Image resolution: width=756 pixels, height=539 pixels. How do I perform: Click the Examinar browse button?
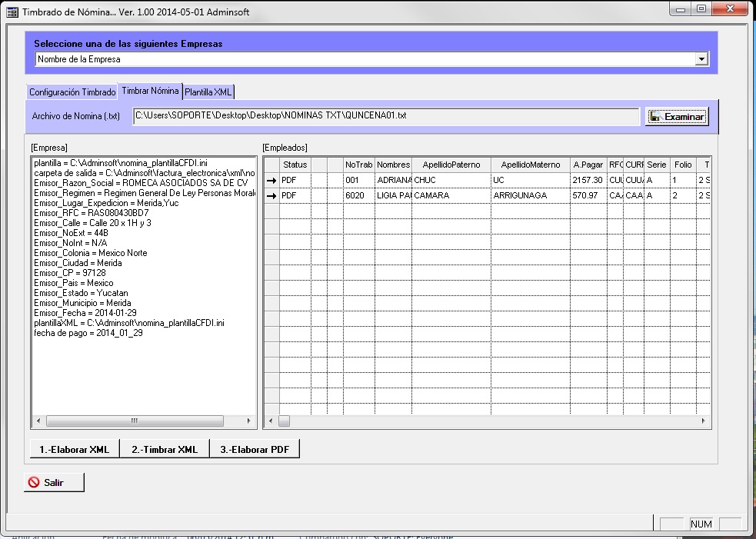click(x=677, y=117)
